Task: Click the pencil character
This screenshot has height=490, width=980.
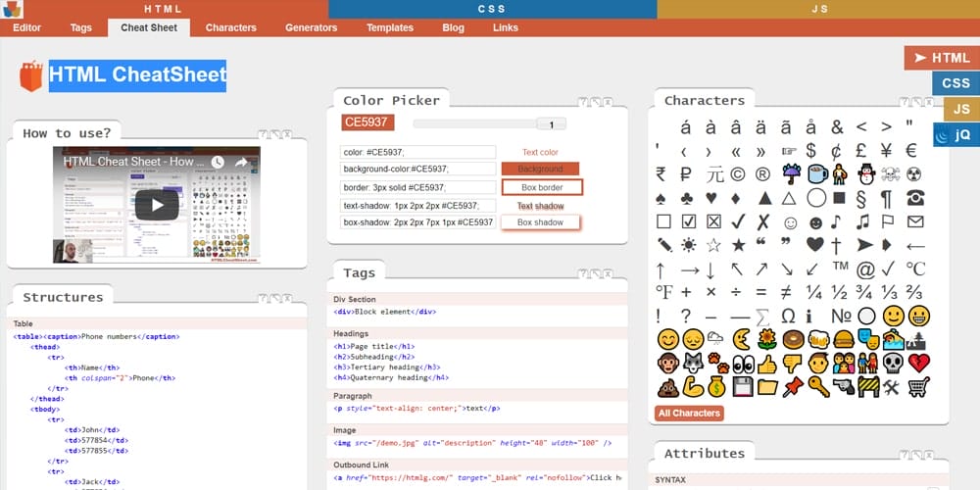Action: 664,245
